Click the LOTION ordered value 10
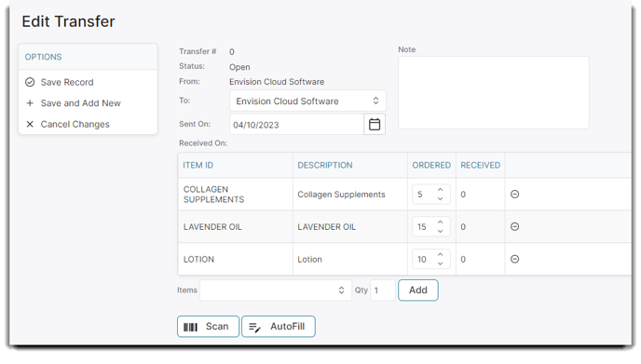The width and height of the screenshot is (641, 364). coord(421,260)
